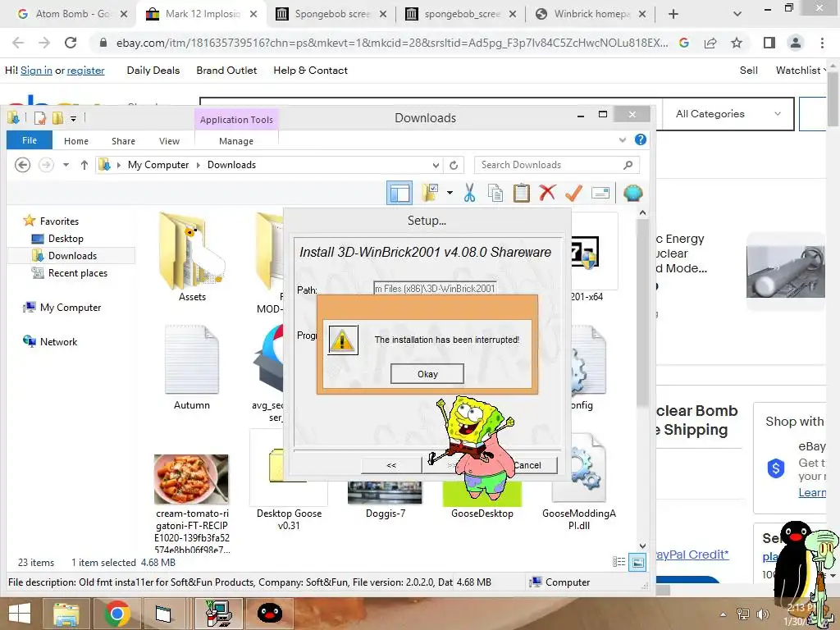This screenshot has width=840, height=630.
Task: Click the Cut scissors icon
Action: coord(469,193)
